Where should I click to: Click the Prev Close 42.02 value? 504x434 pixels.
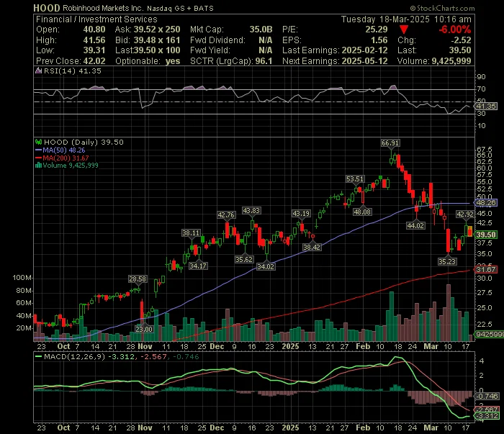tap(94, 61)
